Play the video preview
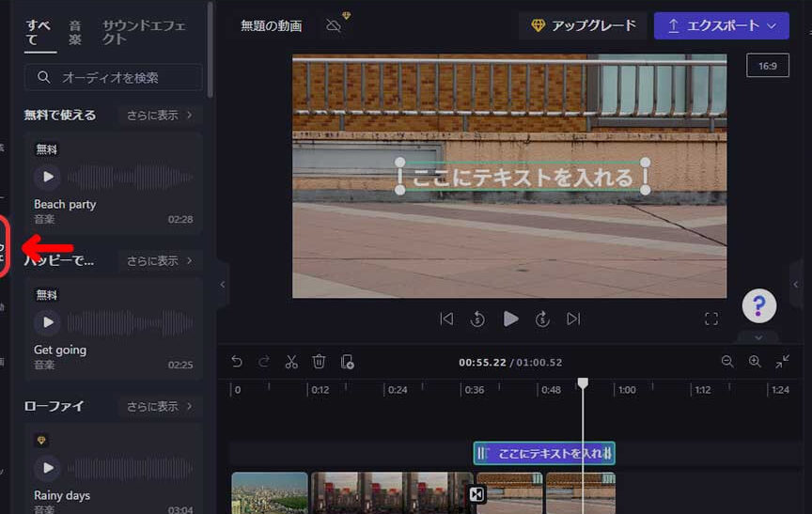 pos(510,319)
